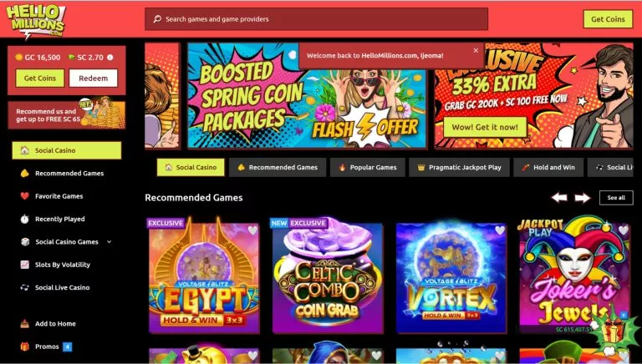Select the Popular Games tab

click(x=367, y=167)
